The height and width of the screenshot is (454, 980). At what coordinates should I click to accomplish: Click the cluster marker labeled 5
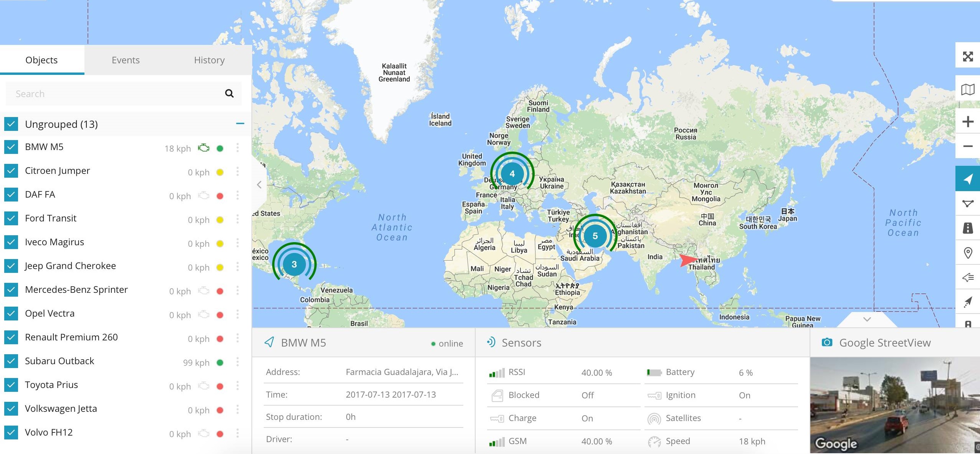[595, 236]
